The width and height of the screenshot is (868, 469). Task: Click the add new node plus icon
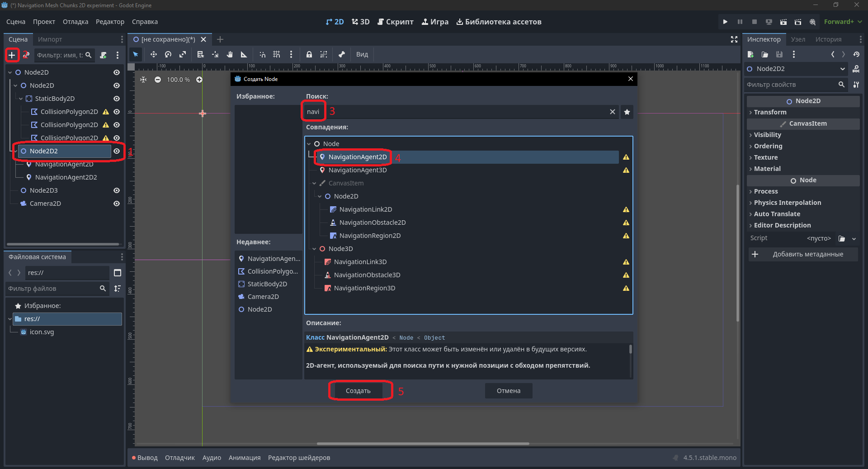coord(12,55)
